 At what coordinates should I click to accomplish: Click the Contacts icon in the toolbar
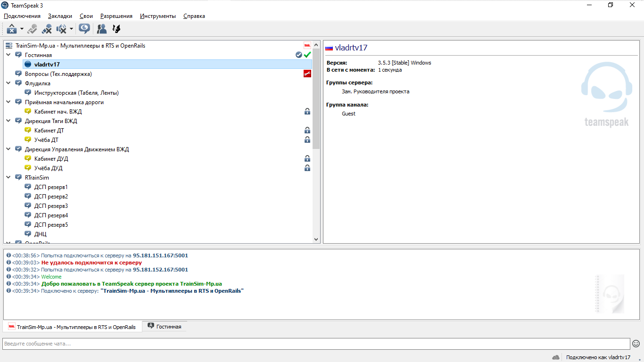click(x=101, y=29)
